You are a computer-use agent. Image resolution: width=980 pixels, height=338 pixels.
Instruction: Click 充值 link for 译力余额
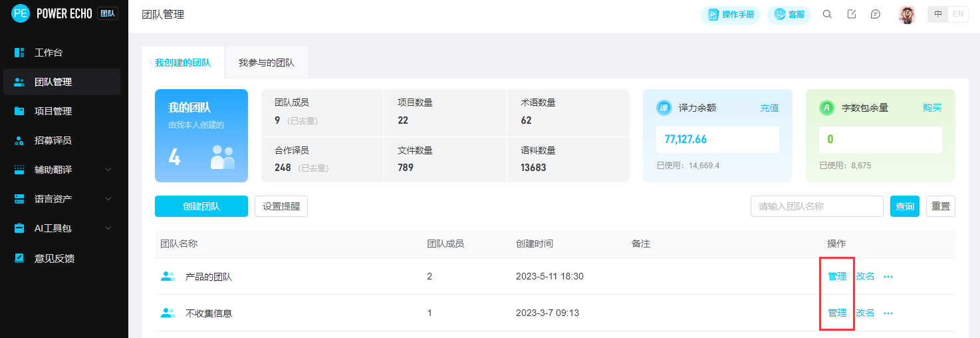(x=769, y=108)
